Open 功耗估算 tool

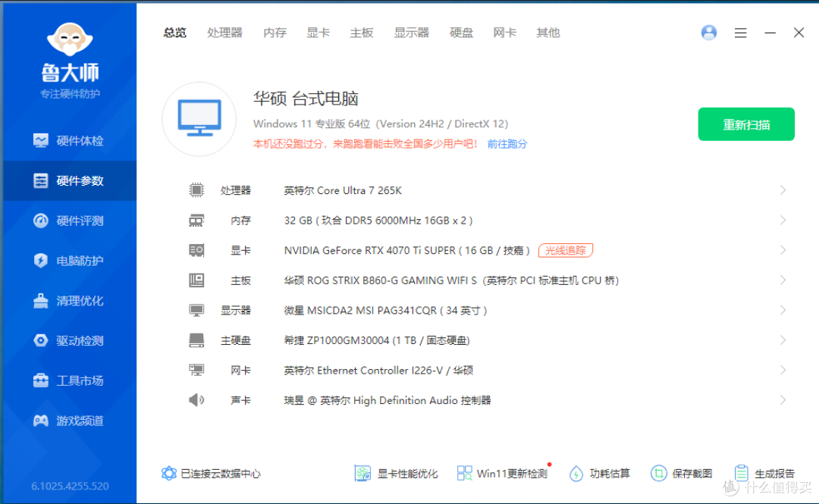pos(599,473)
